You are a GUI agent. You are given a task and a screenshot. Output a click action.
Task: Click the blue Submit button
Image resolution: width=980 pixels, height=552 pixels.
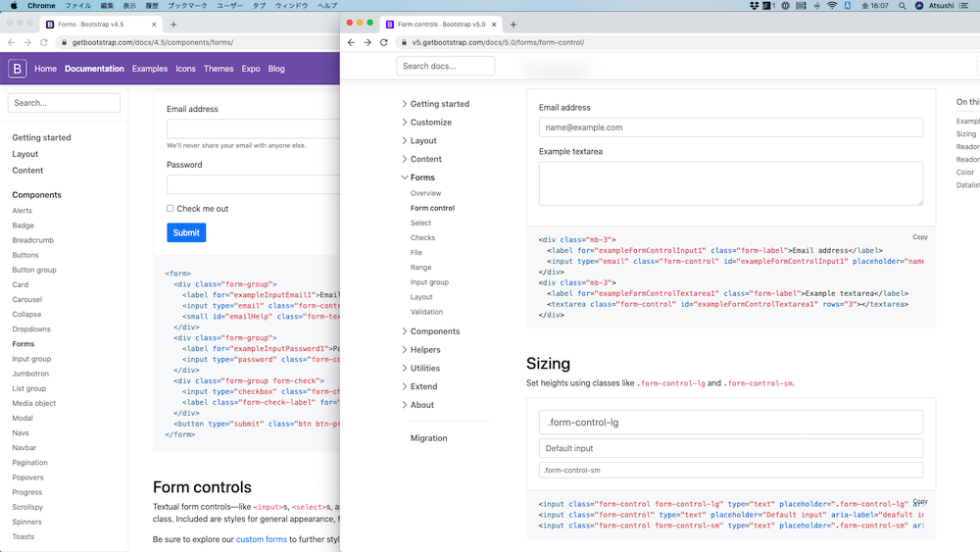(x=186, y=232)
